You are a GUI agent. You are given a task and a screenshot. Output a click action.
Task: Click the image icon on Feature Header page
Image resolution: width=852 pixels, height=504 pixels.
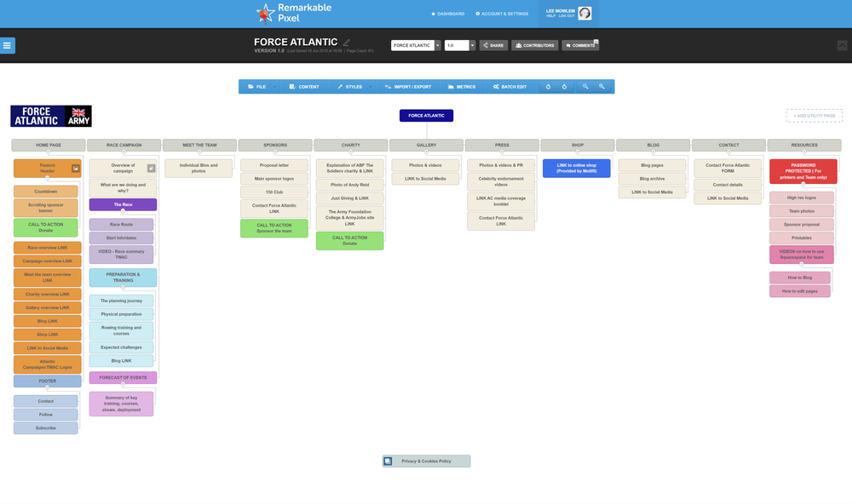pos(76,169)
